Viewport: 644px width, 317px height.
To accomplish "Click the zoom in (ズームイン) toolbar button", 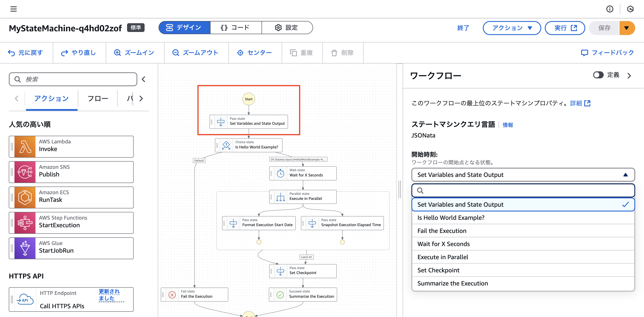I will pyautogui.click(x=134, y=53).
